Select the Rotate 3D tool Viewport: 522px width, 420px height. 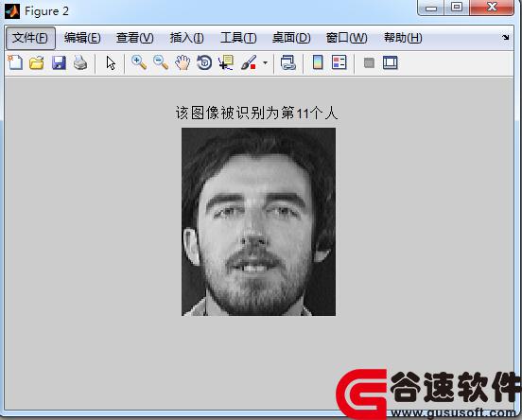204,62
